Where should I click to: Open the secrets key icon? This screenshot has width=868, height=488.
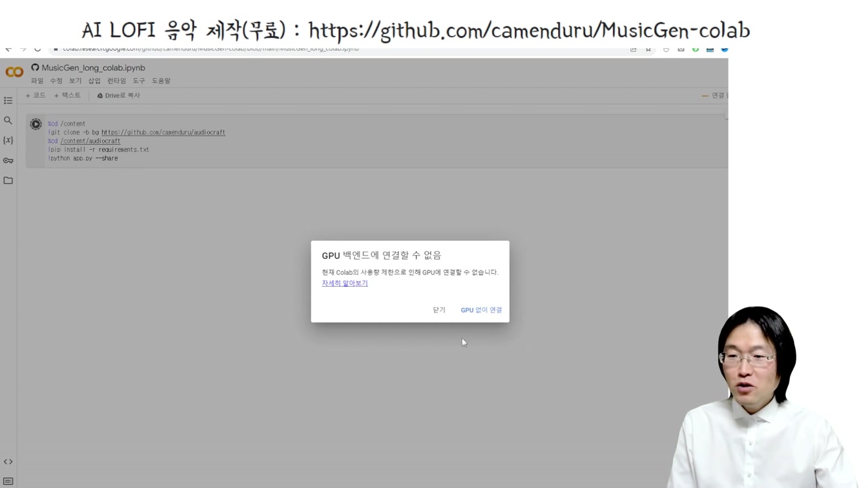8,160
